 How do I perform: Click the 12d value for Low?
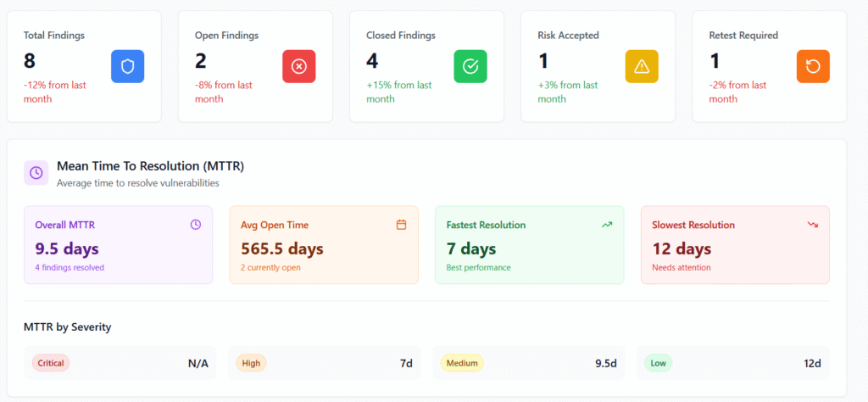pyautogui.click(x=813, y=364)
